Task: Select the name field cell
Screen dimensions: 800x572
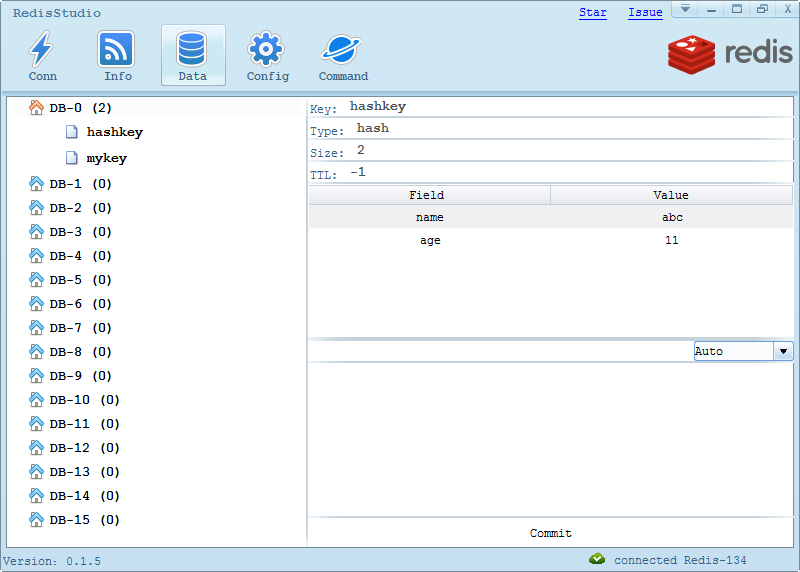Action: 429,217
